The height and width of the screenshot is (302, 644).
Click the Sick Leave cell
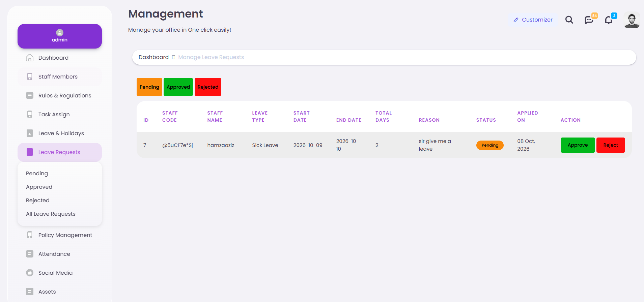click(265, 145)
